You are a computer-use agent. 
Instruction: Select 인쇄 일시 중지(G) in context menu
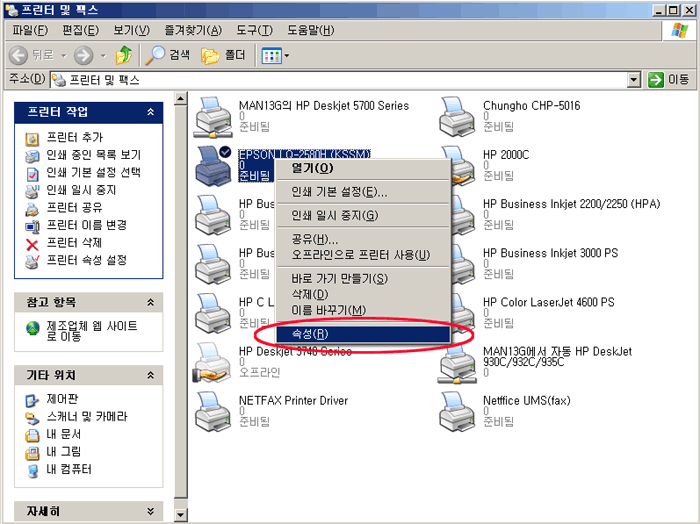click(x=334, y=215)
